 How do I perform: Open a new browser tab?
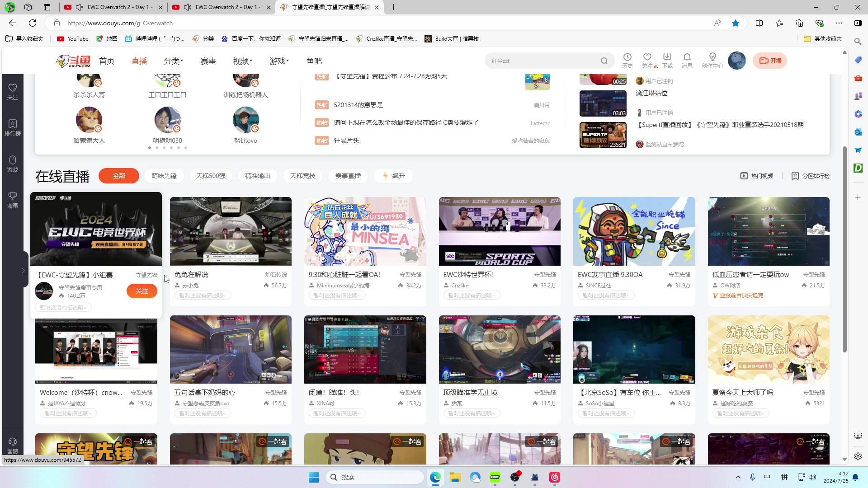pos(393,7)
